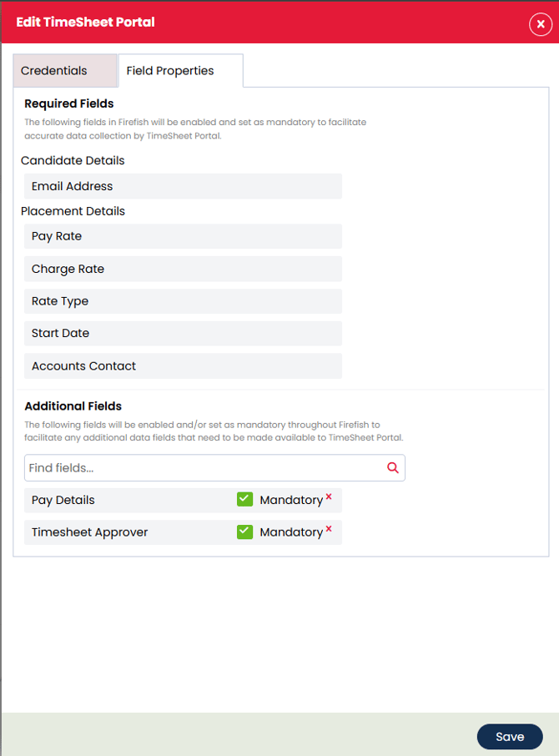Select the Accounts Contact field row
Viewport: 559px width, 756px height.
pyautogui.click(x=183, y=365)
